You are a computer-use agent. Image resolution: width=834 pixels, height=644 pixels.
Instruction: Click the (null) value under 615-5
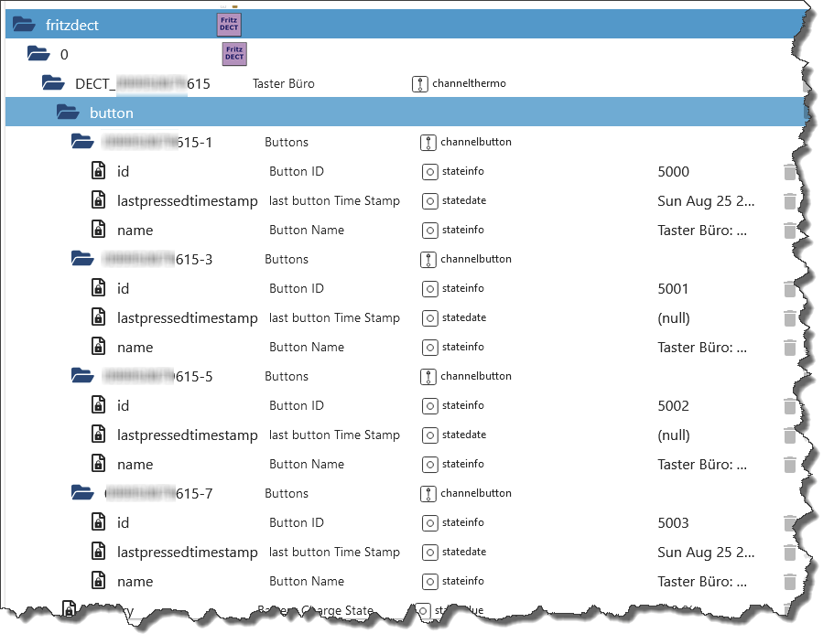point(674,435)
